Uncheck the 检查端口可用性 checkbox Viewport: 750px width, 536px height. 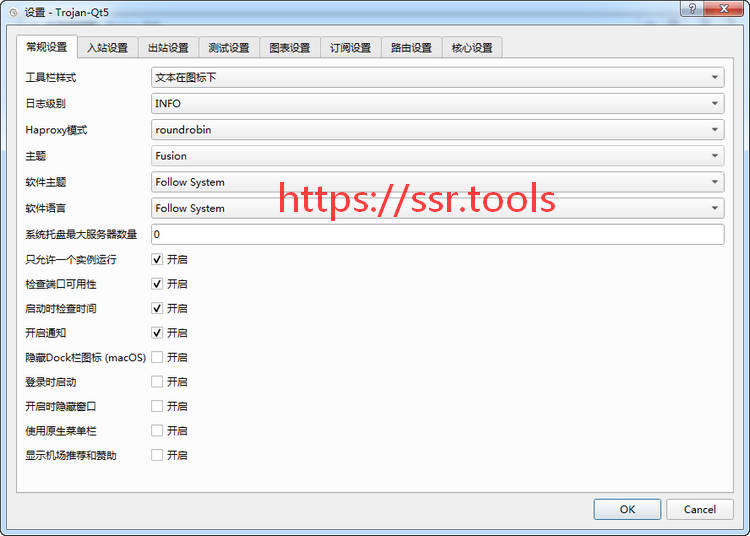coord(157,284)
